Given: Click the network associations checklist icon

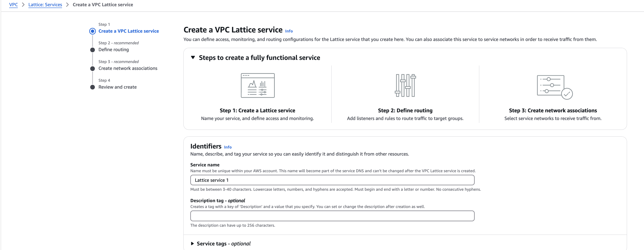Looking at the screenshot, I should coord(555,87).
